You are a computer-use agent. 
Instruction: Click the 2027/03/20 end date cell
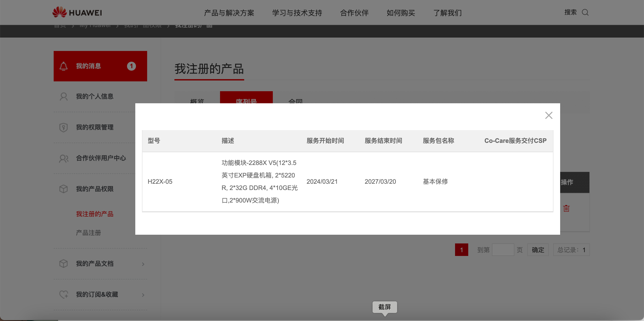click(x=380, y=182)
